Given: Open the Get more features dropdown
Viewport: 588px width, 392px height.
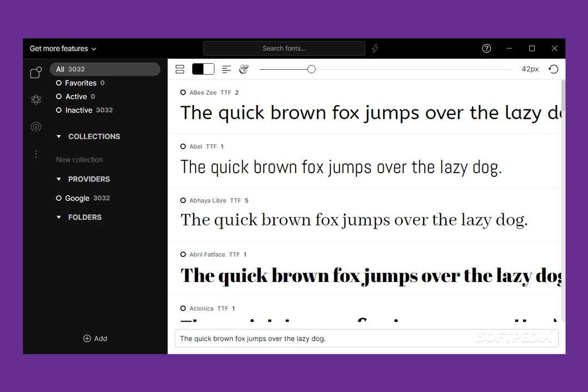Looking at the screenshot, I should click(63, 48).
